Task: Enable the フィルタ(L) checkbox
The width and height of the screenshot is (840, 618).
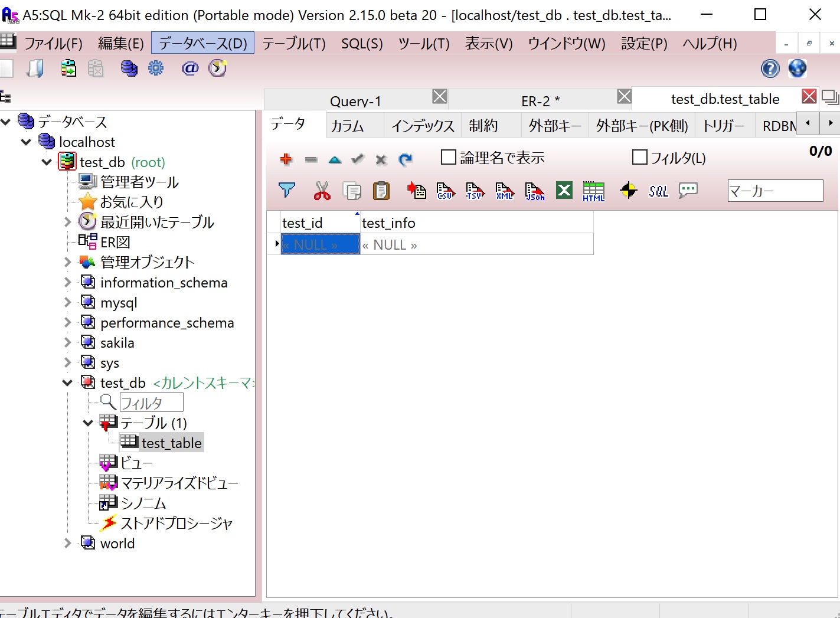Action: tap(640, 157)
